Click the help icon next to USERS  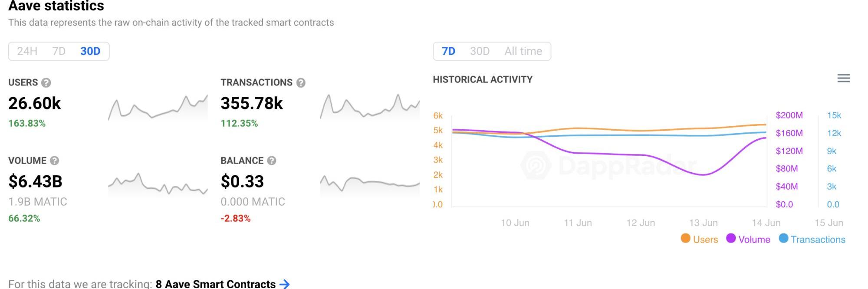(46, 82)
